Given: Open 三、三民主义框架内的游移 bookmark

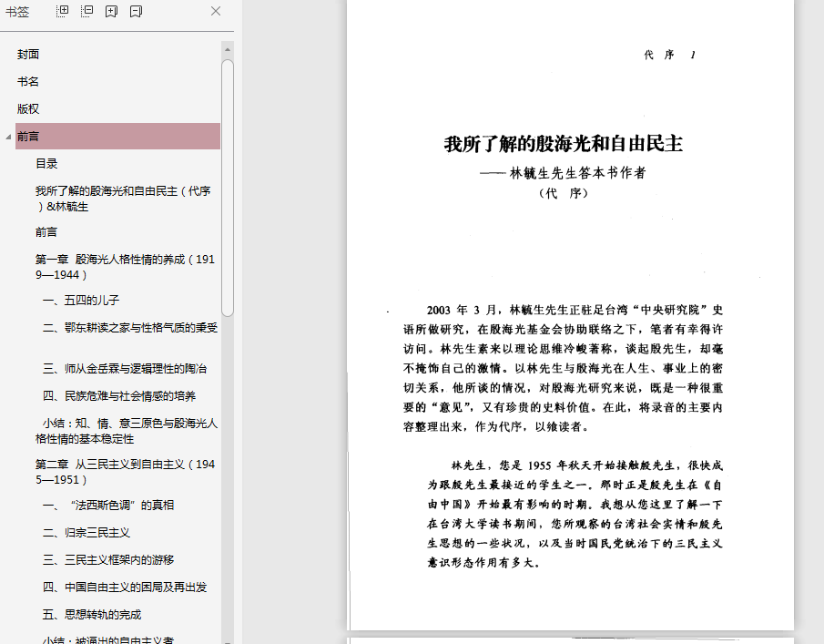Looking at the screenshot, I should pyautogui.click(x=108, y=560).
